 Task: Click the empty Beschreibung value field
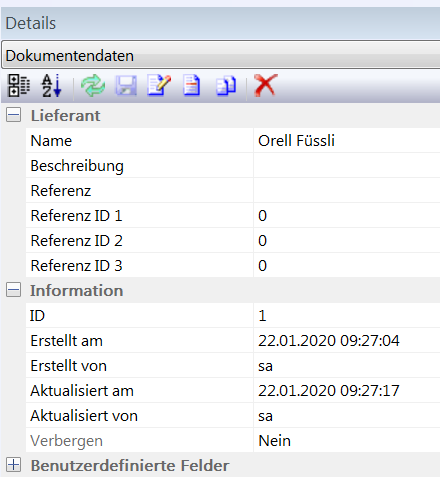point(347,165)
